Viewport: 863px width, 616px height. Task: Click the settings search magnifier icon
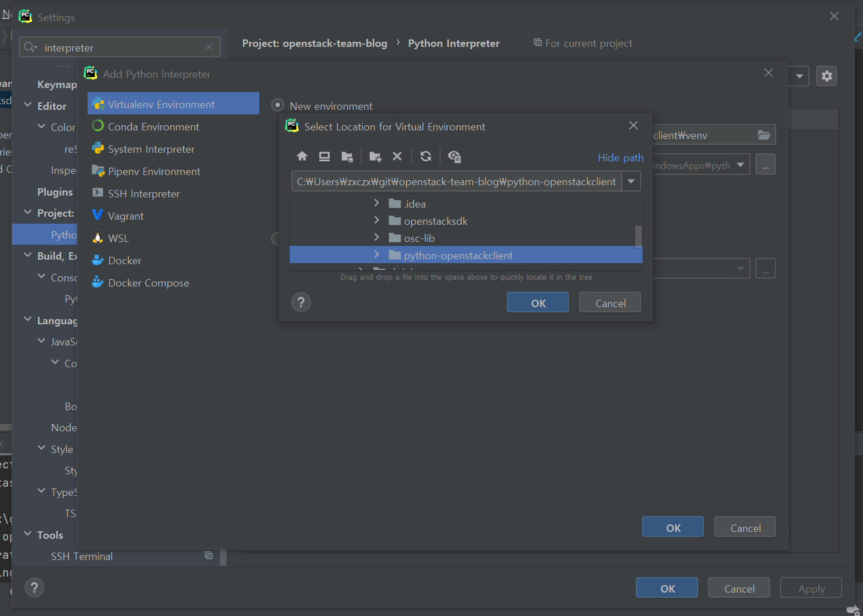point(30,47)
